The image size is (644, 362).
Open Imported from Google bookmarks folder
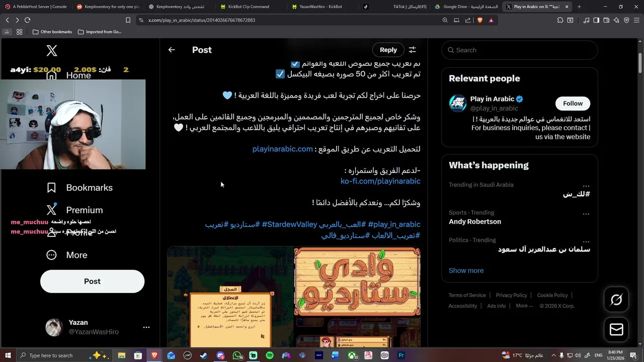(100, 32)
